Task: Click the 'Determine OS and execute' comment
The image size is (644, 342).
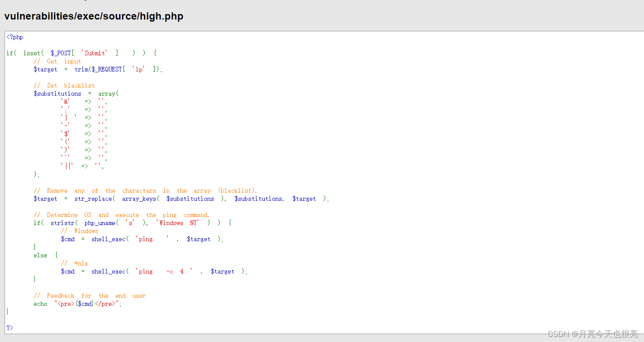Action: click(121, 215)
